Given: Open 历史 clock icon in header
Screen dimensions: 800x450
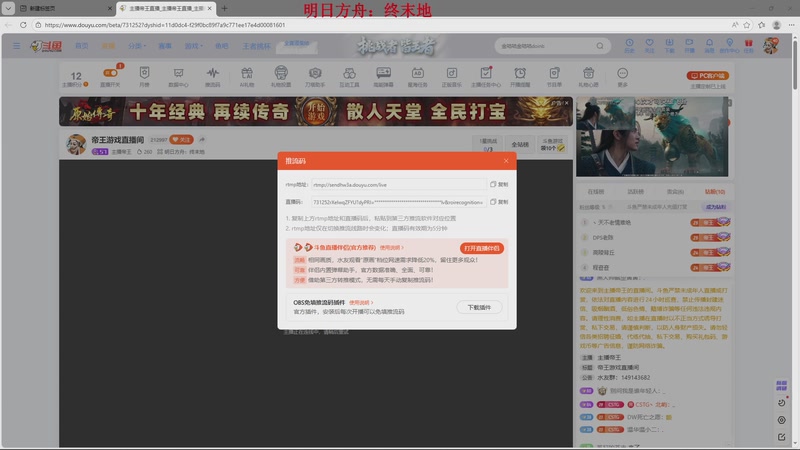Looking at the screenshot, I should pyautogui.click(x=629, y=46).
